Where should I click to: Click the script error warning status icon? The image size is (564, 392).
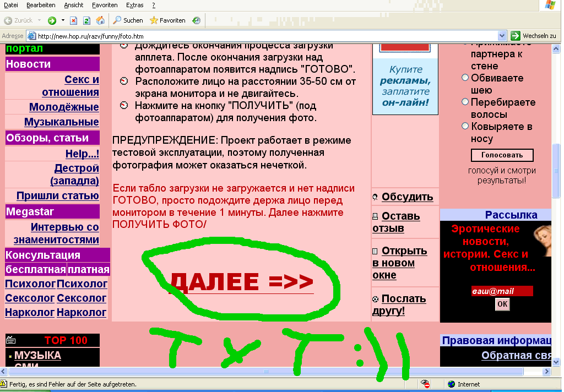pos(4,384)
